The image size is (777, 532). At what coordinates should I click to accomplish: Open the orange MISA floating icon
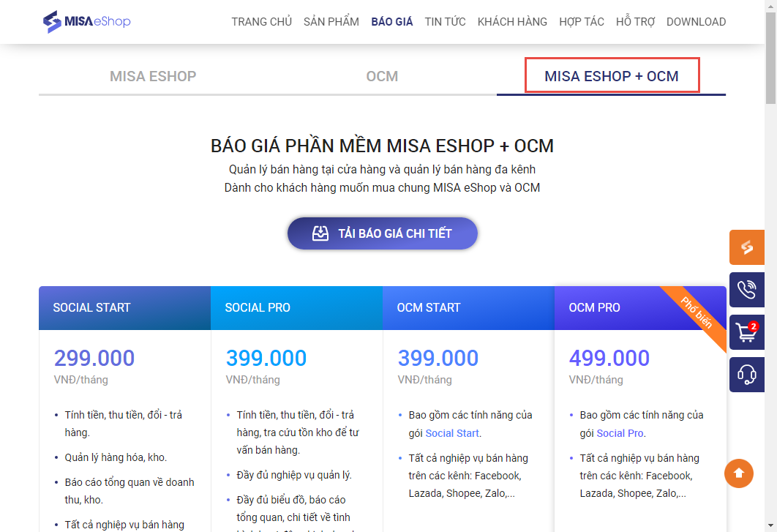point(747,247)
